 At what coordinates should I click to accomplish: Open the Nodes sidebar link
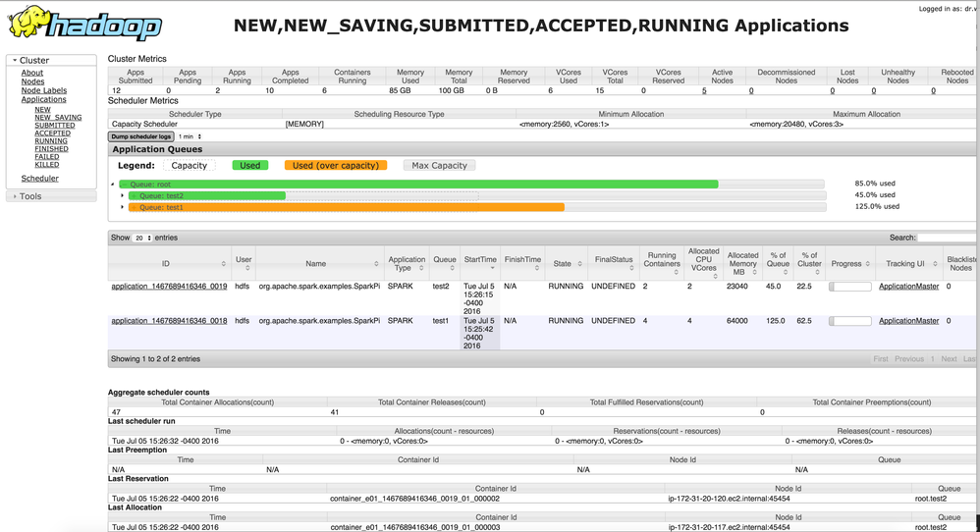pyautogui.click(x=32, y=81)
